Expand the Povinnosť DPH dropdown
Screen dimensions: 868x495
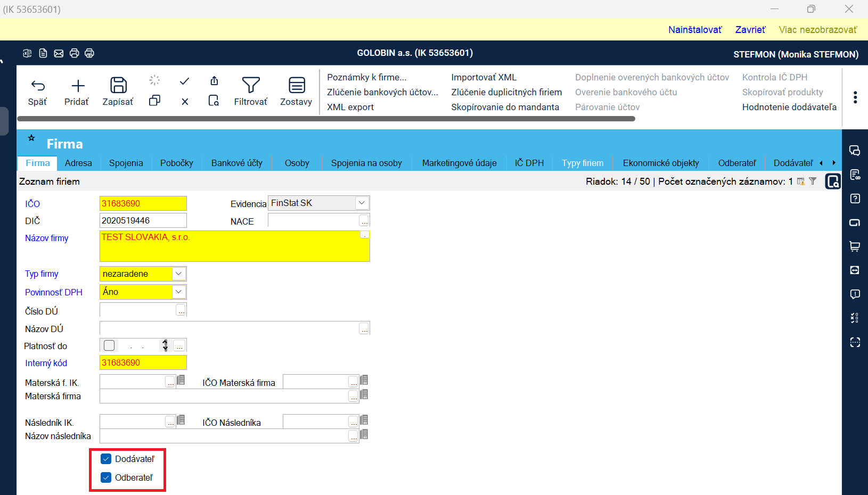pyautogui.click(x=179, y=292)
